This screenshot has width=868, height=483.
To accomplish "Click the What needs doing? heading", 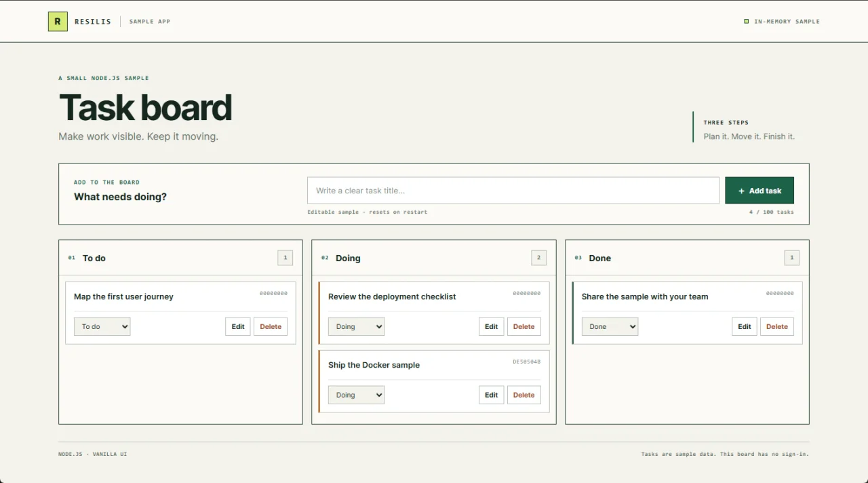I will coord(120,197).
